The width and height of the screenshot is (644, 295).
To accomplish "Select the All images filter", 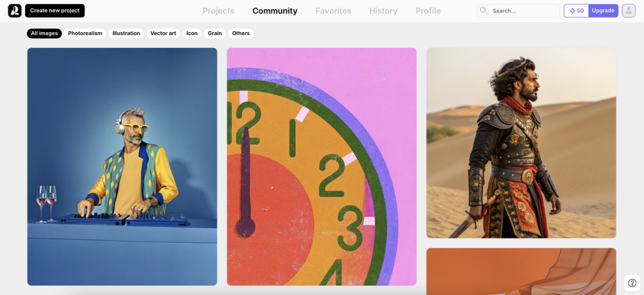I will point(44,33).
